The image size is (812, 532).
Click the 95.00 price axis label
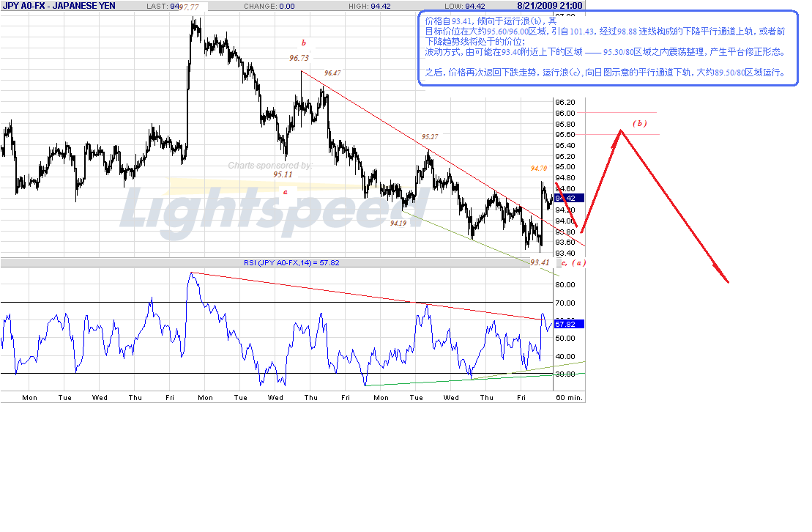coord(565,166)
